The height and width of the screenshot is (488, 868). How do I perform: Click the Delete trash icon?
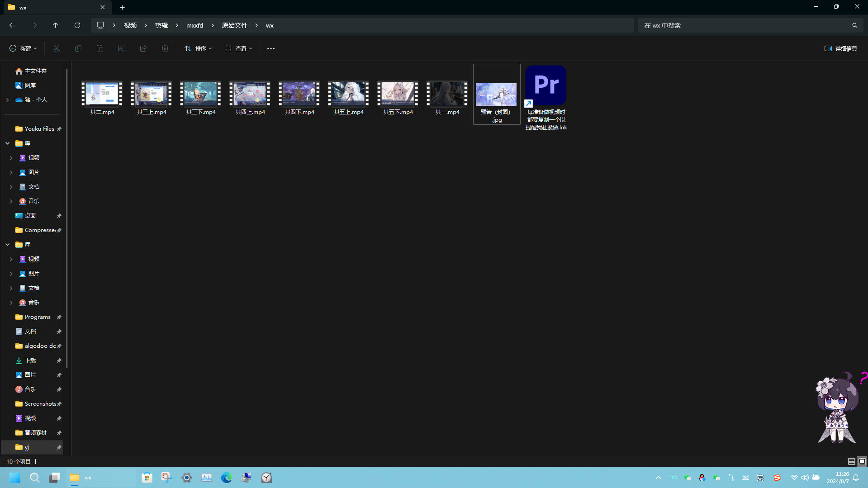[x=165, y=48]
